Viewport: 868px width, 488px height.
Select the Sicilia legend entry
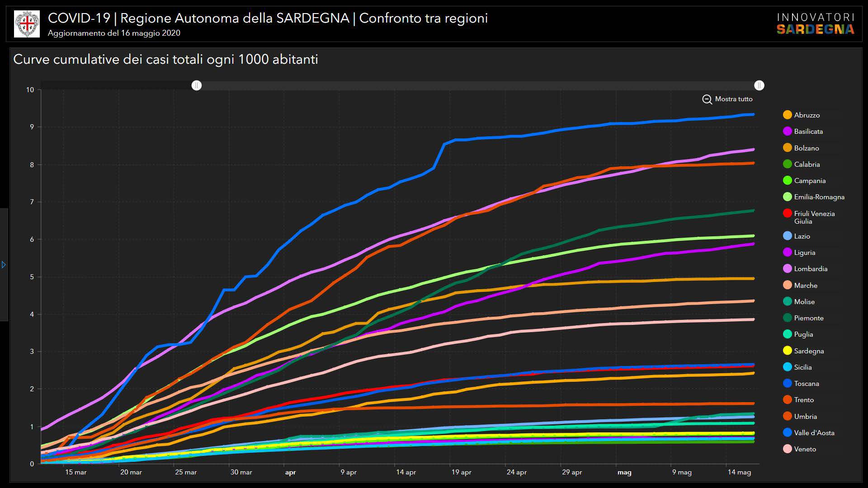[x=802, y=367]
